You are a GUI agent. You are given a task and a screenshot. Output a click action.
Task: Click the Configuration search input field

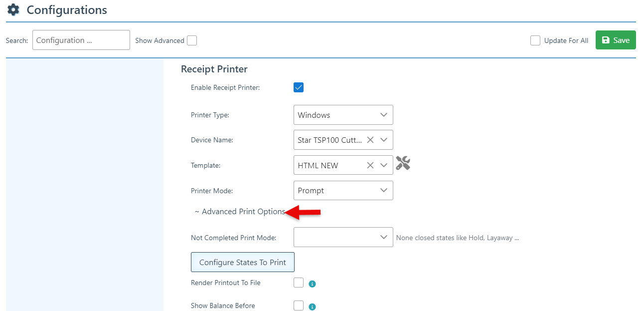(81, 40)
